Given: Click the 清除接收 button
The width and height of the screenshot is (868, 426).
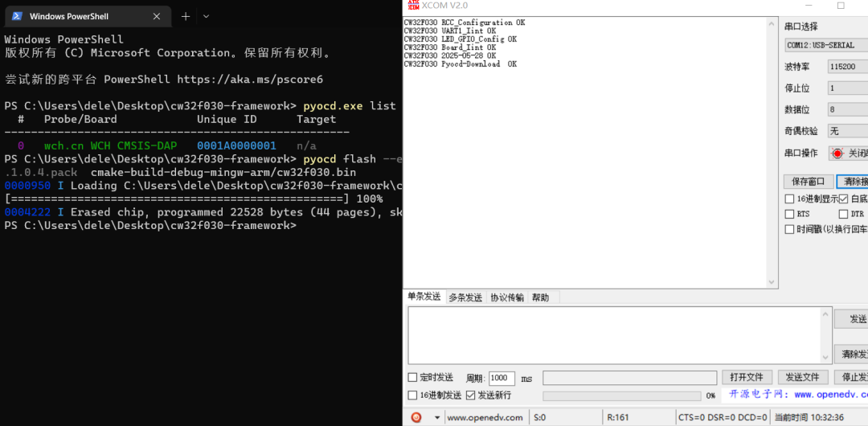Looking at the screenshot, I should coord(853,181).
